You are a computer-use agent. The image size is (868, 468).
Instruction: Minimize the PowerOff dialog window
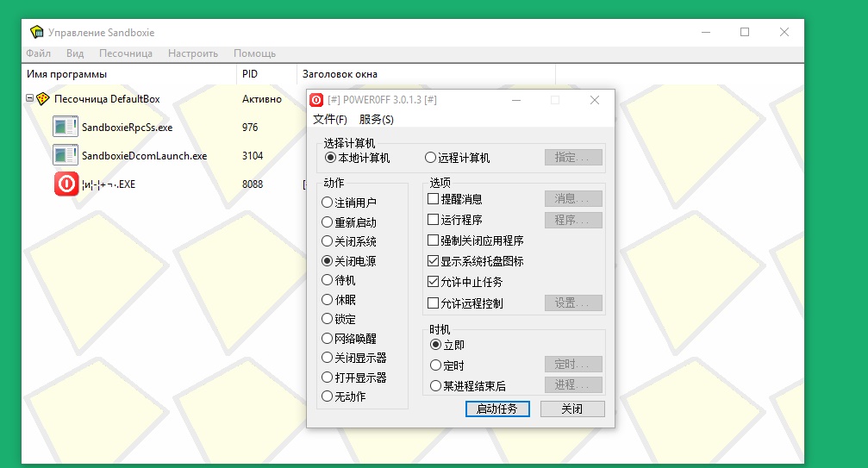coord(516,100)
